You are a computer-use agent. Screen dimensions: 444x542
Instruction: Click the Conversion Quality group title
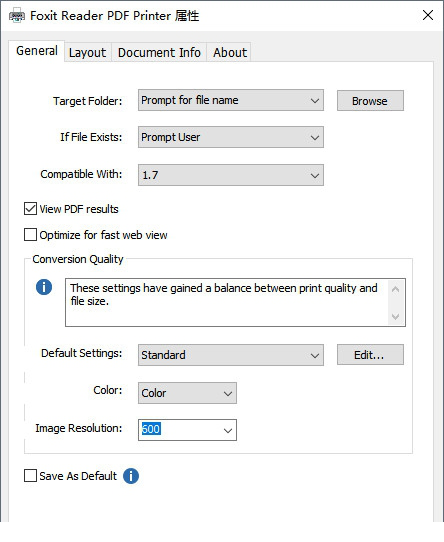pyautogui.click(x=78, y=259)
